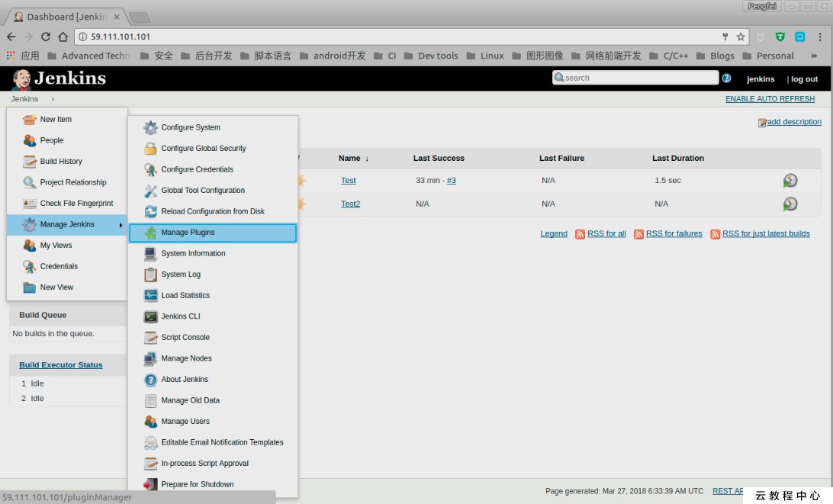
Task: Go back in browser
Action: (x=11, y=37)
